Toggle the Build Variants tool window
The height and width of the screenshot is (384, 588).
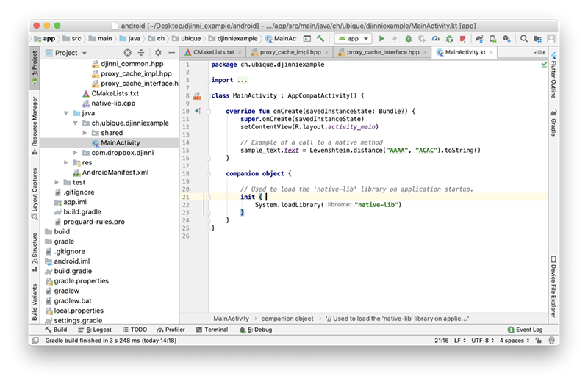point(35,302)
